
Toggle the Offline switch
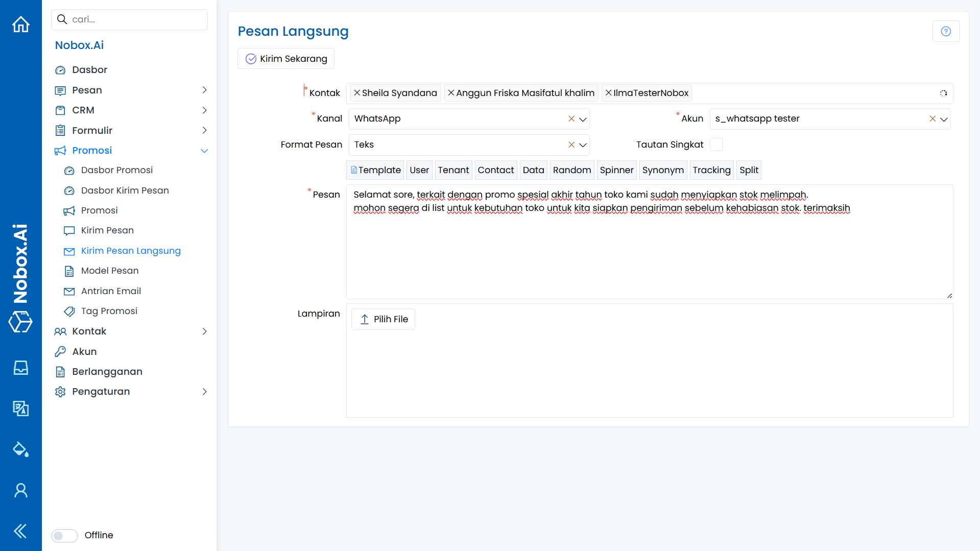pos(64,535)
